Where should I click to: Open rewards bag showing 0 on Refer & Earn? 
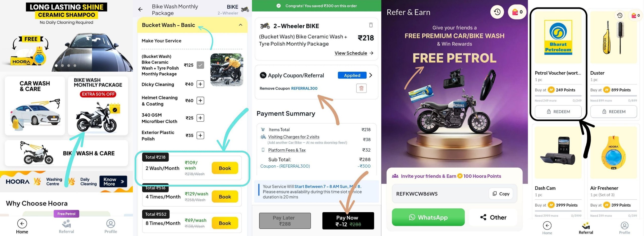point(517,12)
